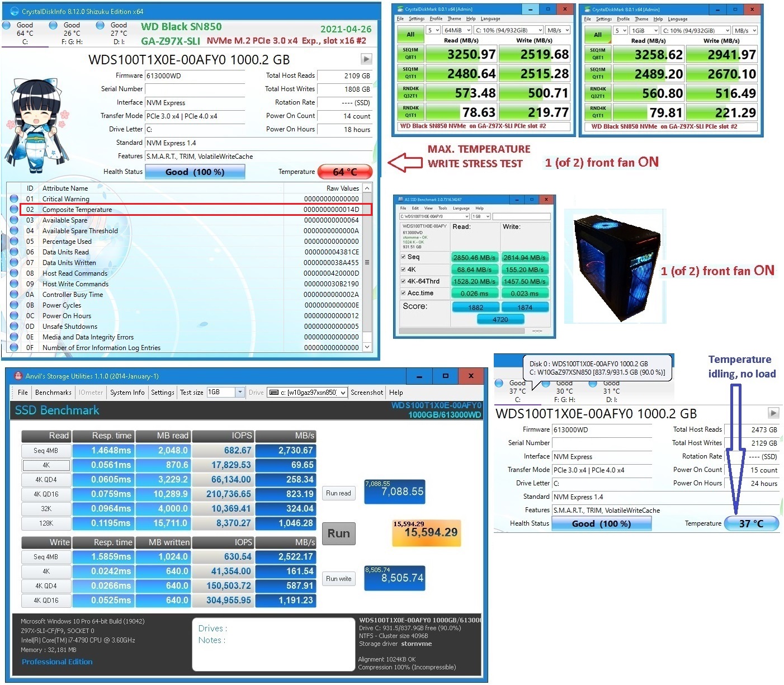
Task: Click the 4K QD16 write test button in Anvil's
Action: click(46, 601)
